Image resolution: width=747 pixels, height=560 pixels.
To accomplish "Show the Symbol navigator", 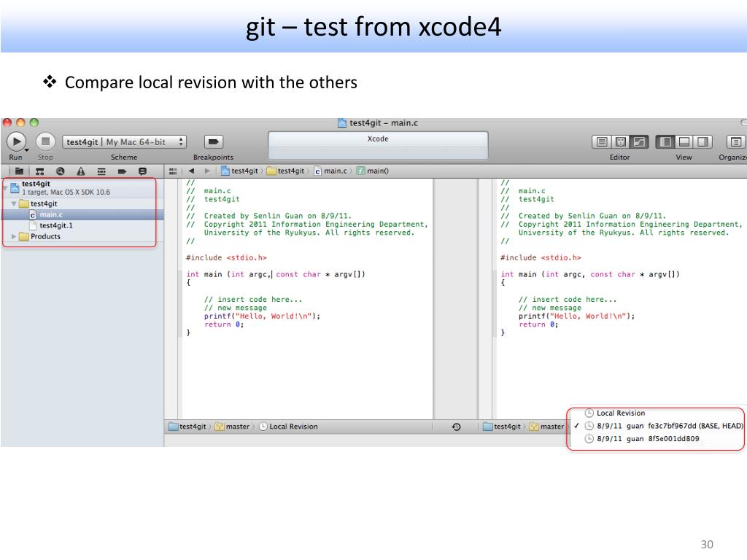I will 39,171.
